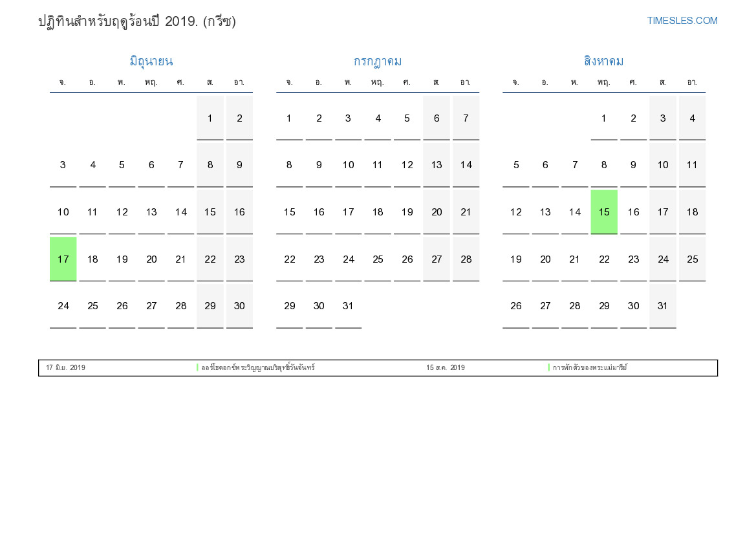Click the สิงหาคม month heading
756x535 pixels.
(603, 61)
